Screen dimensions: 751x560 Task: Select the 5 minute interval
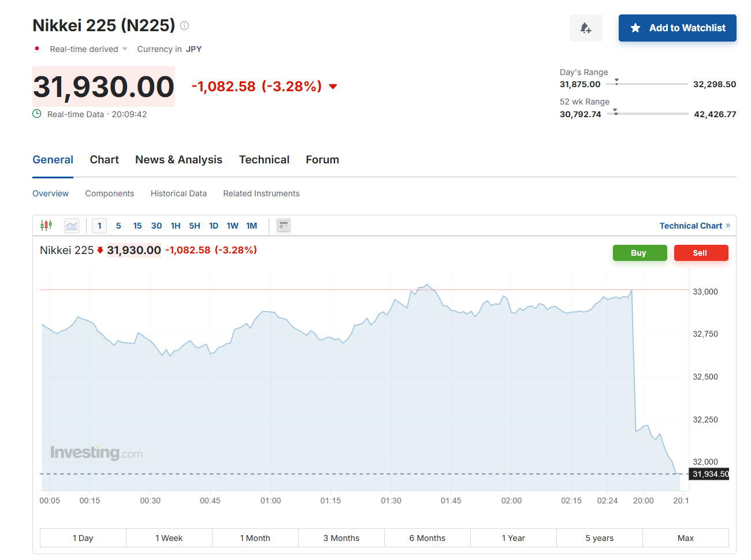pos(118,226)
